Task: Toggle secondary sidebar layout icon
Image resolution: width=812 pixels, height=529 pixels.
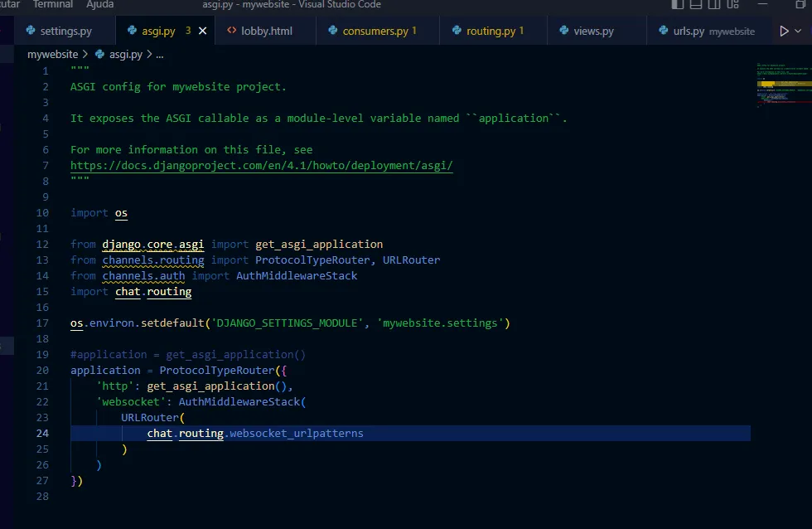Action: pyautogui.click(x=713, y=5)
